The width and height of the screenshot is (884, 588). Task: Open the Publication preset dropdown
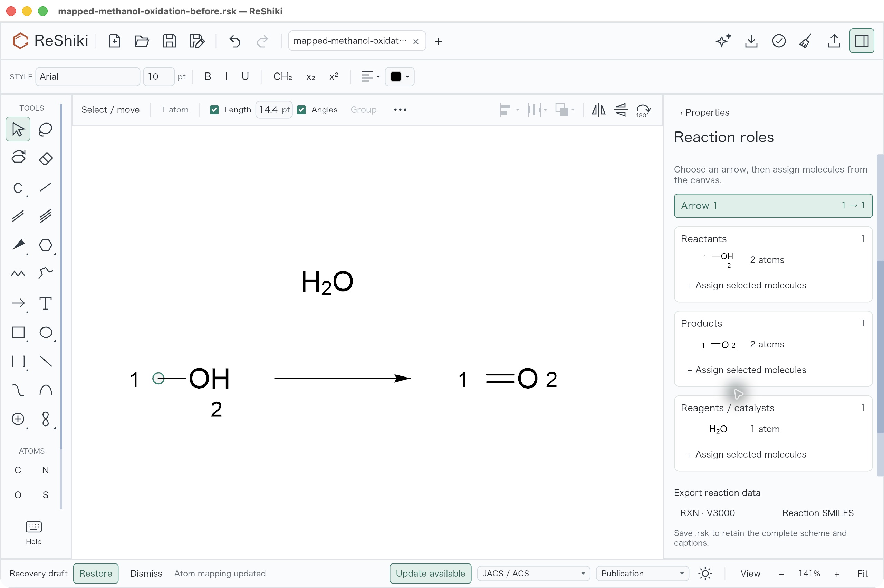pyautogui.click(x=642, y=574)
